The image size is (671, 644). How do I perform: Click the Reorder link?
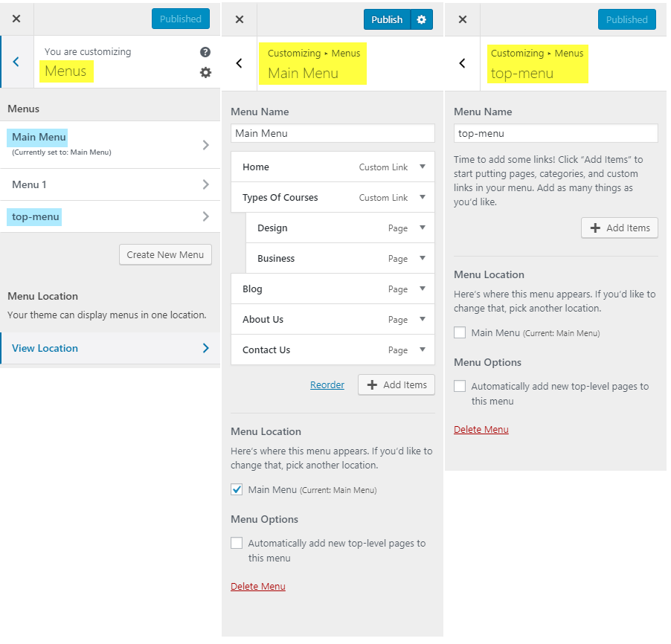327,384
